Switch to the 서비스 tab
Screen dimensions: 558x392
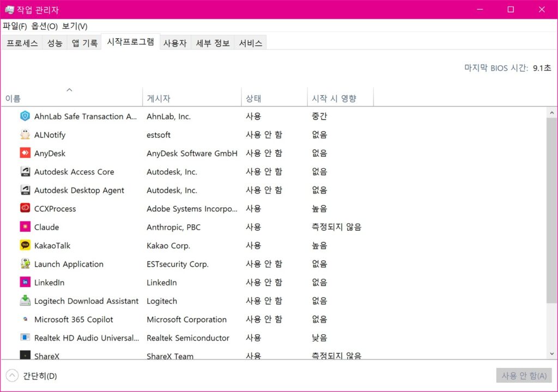point(251,43)
